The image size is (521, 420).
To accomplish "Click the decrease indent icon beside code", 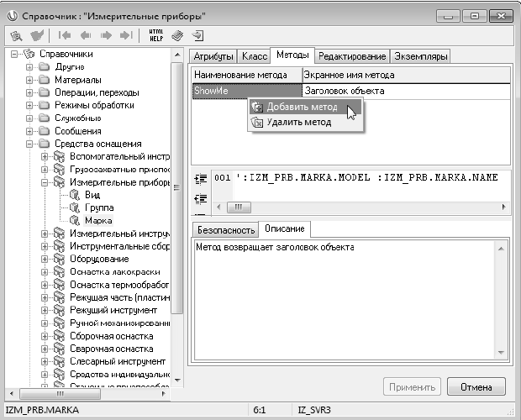I will [x=200, y=197].
